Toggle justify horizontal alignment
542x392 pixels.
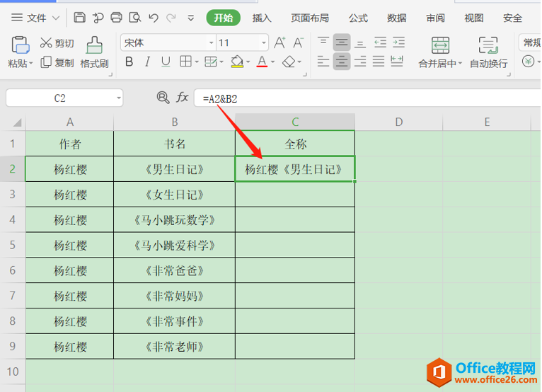[x=378, y=62]
